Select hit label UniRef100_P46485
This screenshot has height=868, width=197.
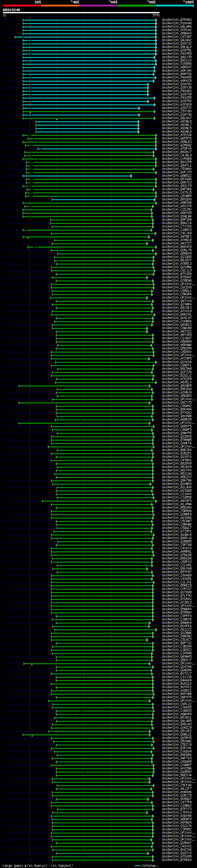click(x=177, y=78)
